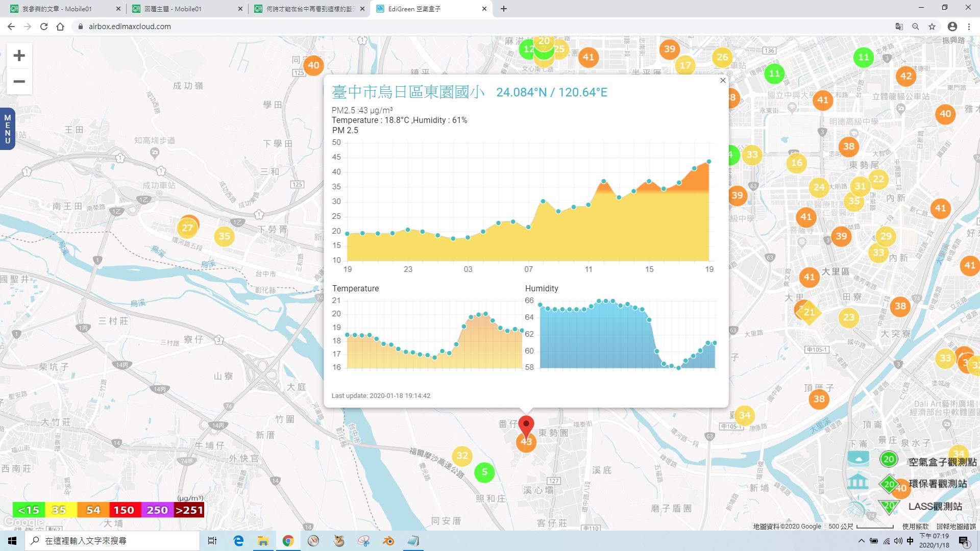Select the 27 sensor marker near 環河路
This screenshot has width=980, height=551.
click(187, 228)
